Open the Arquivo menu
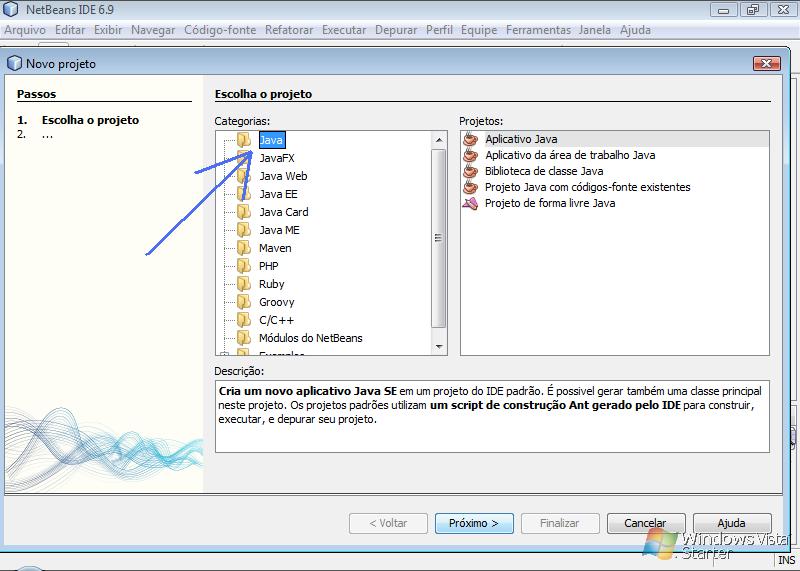Viewport: 800px width, 571px height. pyautogui.click(x=24, y=30)
